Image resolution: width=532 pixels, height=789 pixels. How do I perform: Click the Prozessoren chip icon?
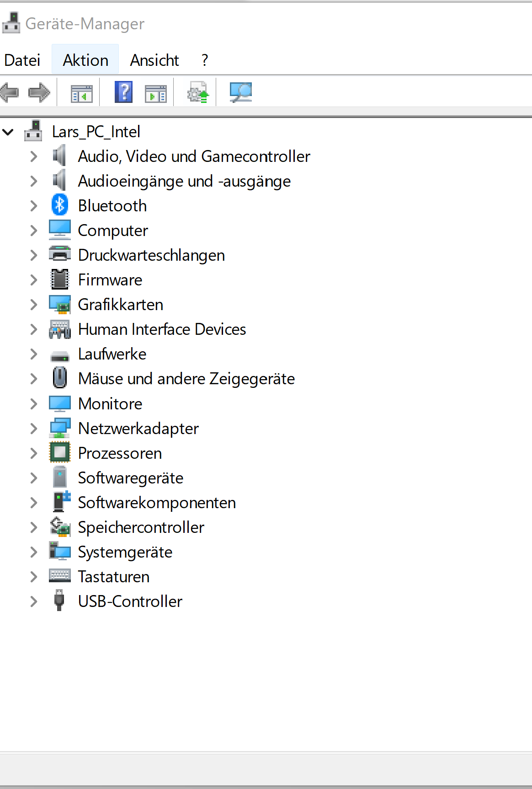point(60,453)
